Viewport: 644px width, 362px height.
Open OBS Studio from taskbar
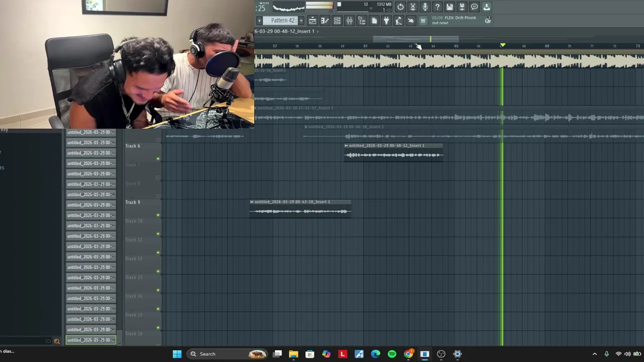click(441, 354)
